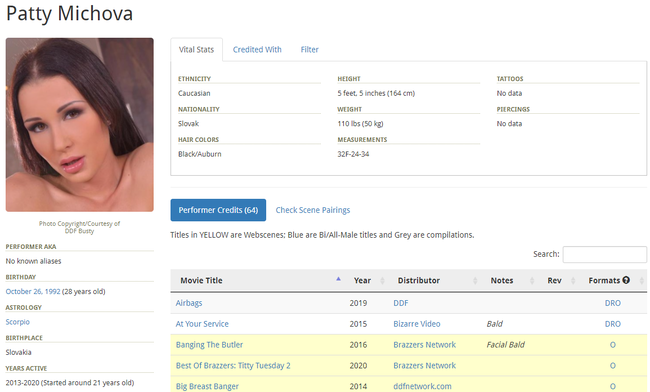Screen dimensions: 650x392
Task: Click the Performer Credits (64) button
Action: [218, 210]
